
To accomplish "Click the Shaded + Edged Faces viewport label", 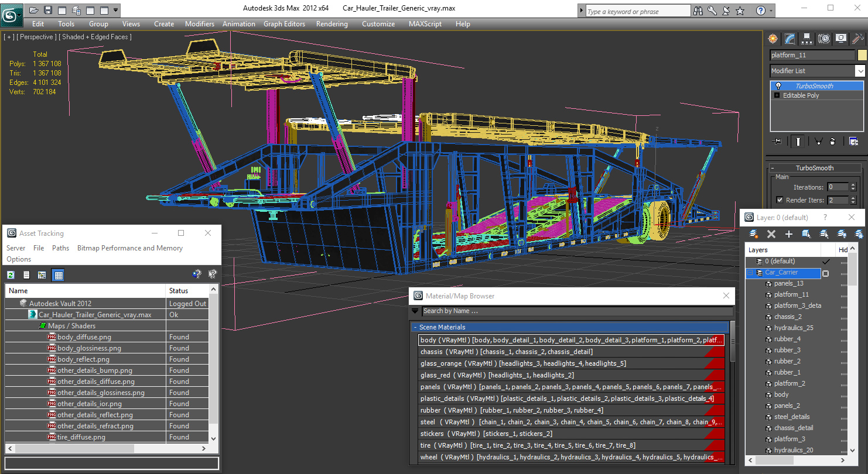I will pyautogui.click(x=94, y=37).
